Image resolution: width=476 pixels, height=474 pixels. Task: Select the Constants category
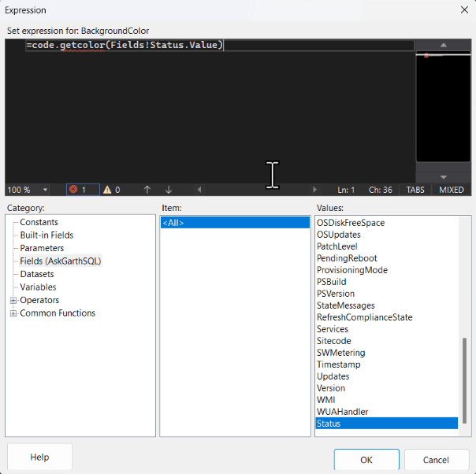point(39,222)
